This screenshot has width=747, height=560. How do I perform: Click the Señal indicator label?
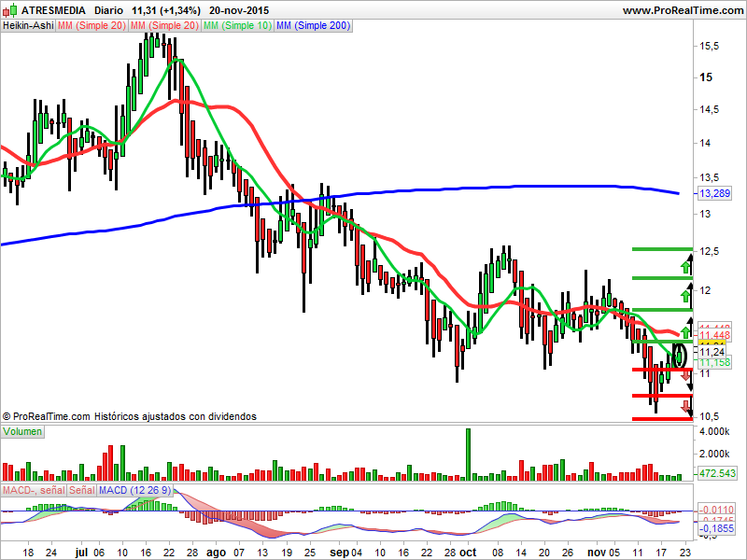[x=82, y=490]
